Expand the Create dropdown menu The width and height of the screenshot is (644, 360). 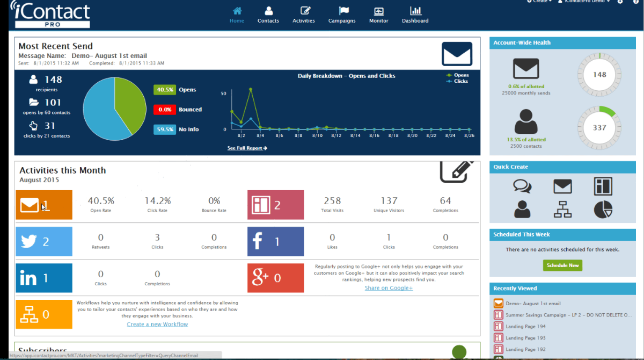538,2
